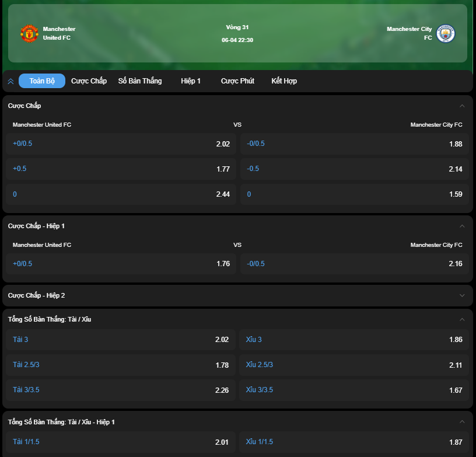Viewport: 476px width, 457px height.
Task: Bet Manchester City -0/0.5 at 1.88
Action: (x=355, y=144)
